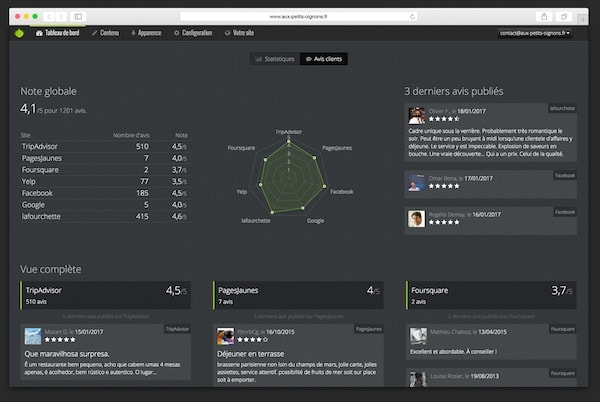The image size is (600, 402).
Task: Click the Note globale heading
Action: (48, 91)
